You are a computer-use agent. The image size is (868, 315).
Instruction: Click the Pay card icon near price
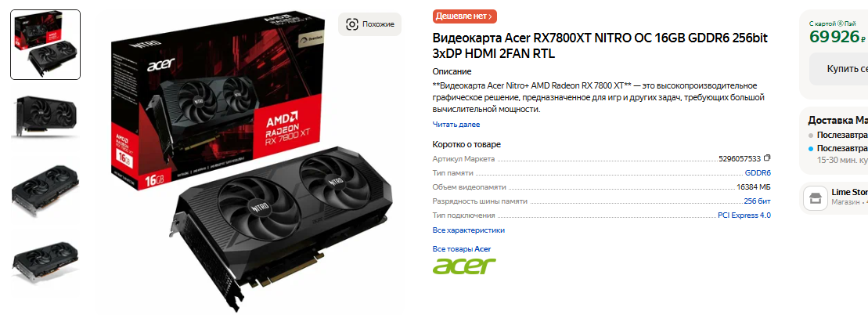click(840, 24)
